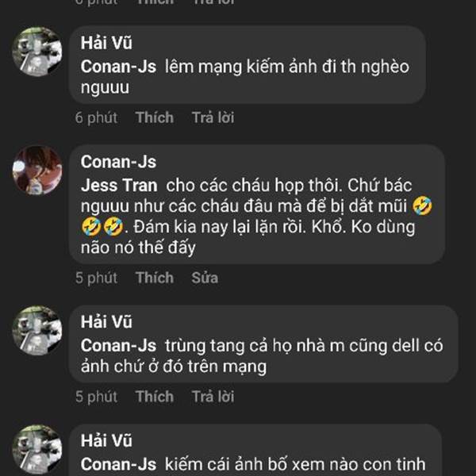This screenshot has width=476, height=476.
Task: Click Hải Vũ name above 'kiếm cái ảnh' comment
Action: [106, 441]
